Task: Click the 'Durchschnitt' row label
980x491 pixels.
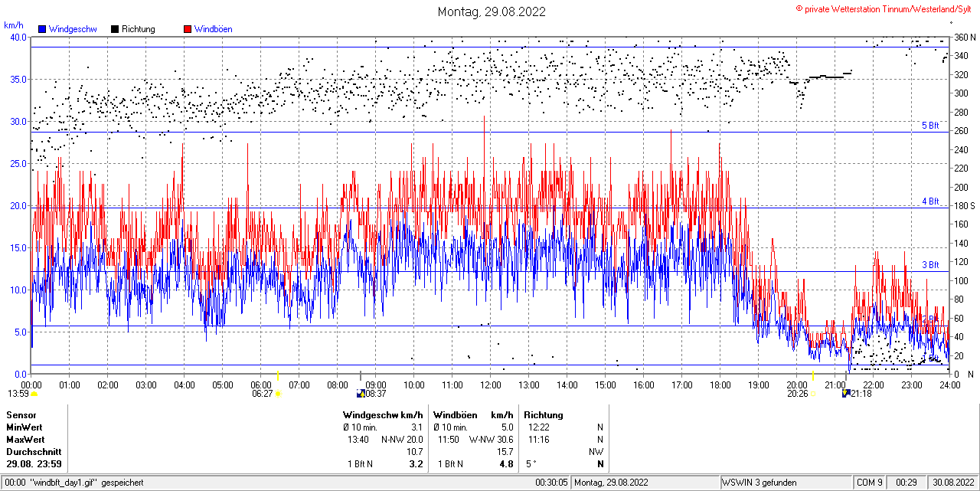Action: [34, 452]
